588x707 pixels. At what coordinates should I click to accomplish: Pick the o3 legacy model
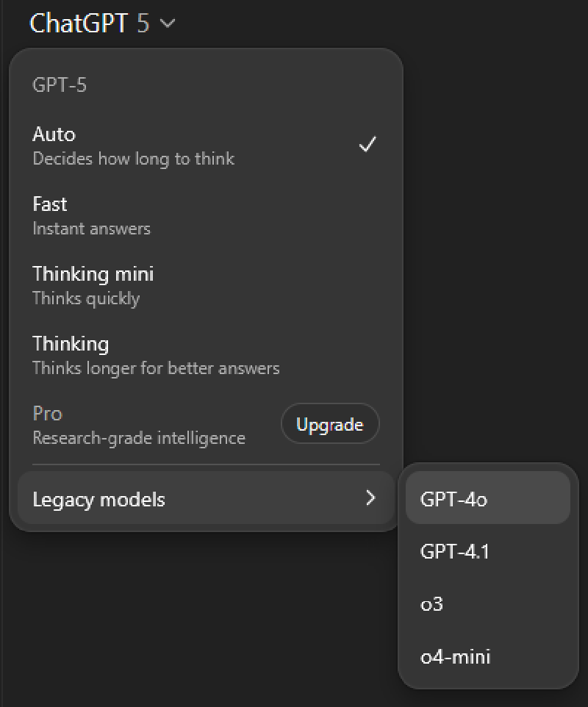(x=488, y=604)
